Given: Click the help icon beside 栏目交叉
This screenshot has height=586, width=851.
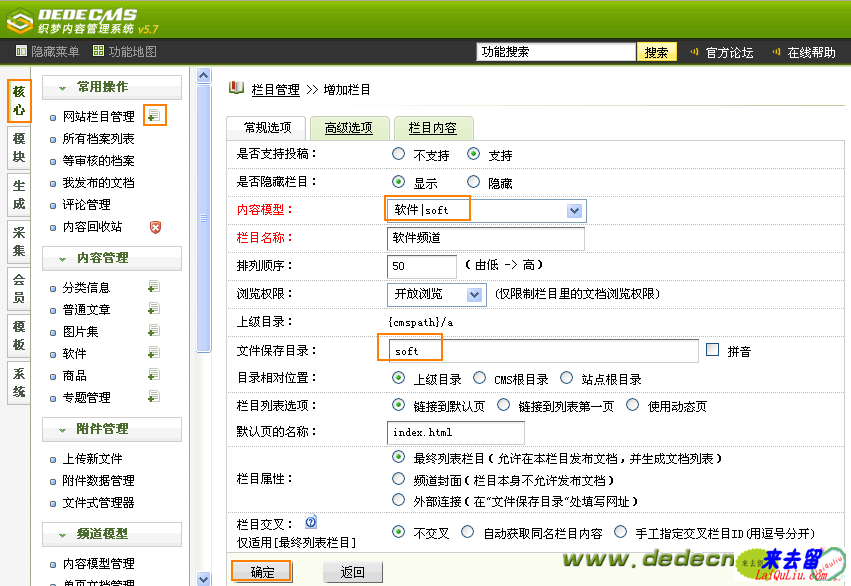Looking at the screenshot, I should (310, 523).
